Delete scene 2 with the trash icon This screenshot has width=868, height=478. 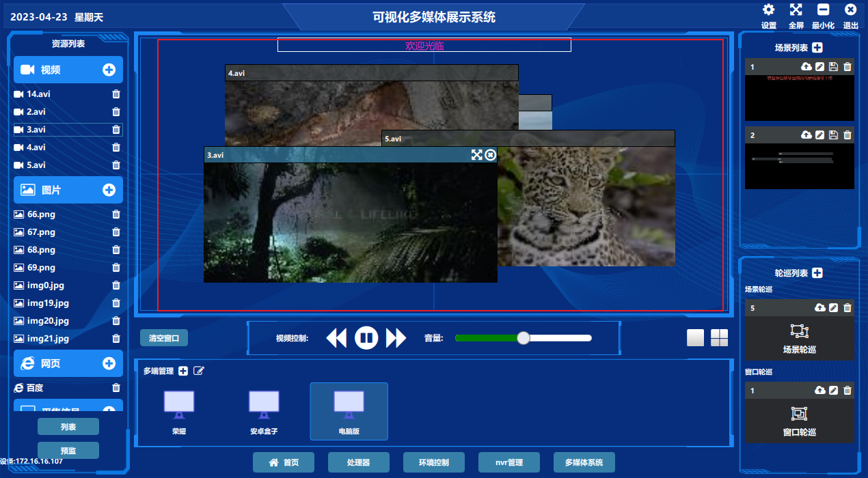pyautogui.click(x=847, y=135)
